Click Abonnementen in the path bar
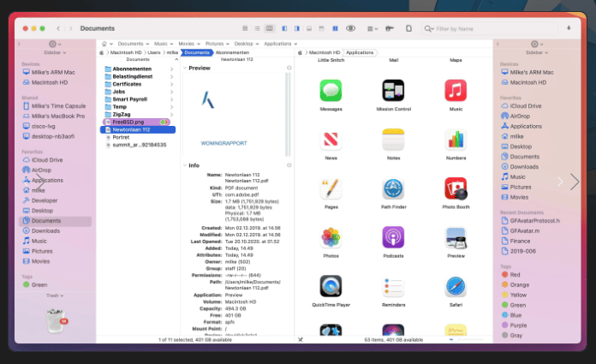Image resolution: width=596 pixels, height=364 pixels. 232,52
